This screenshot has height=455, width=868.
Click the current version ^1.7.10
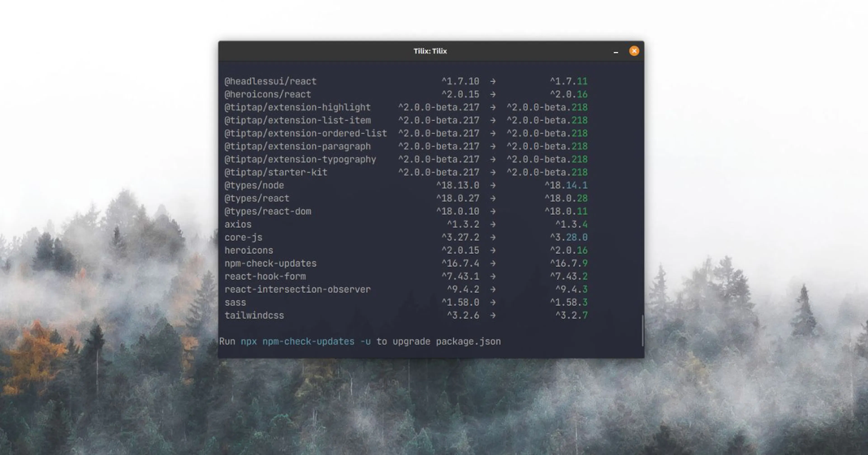[x=460, y=81]
